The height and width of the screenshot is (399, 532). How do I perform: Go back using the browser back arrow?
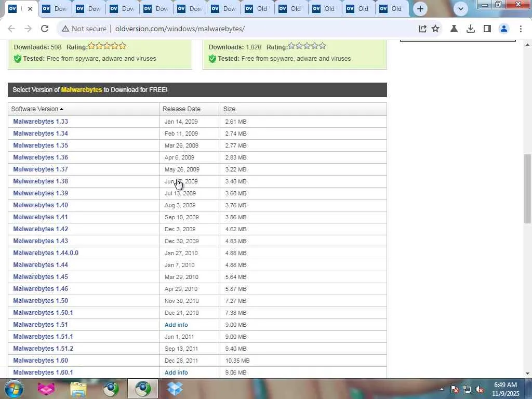tap(11, 29)
